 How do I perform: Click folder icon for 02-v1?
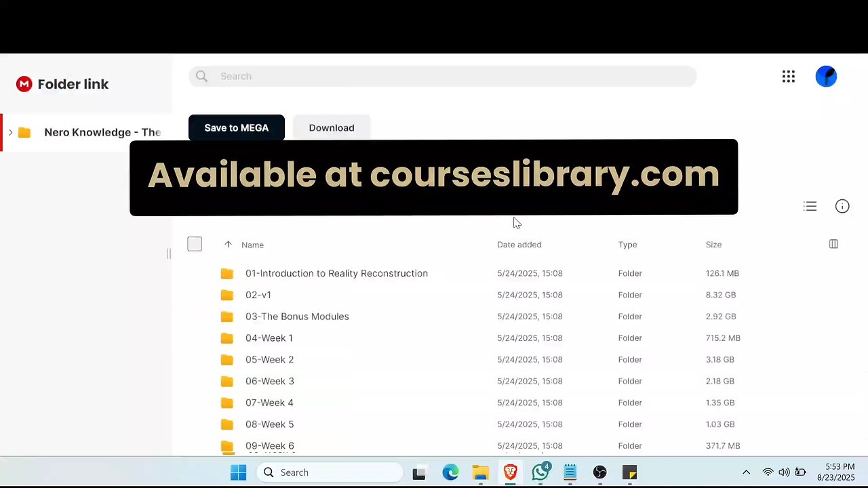point(227,295)
